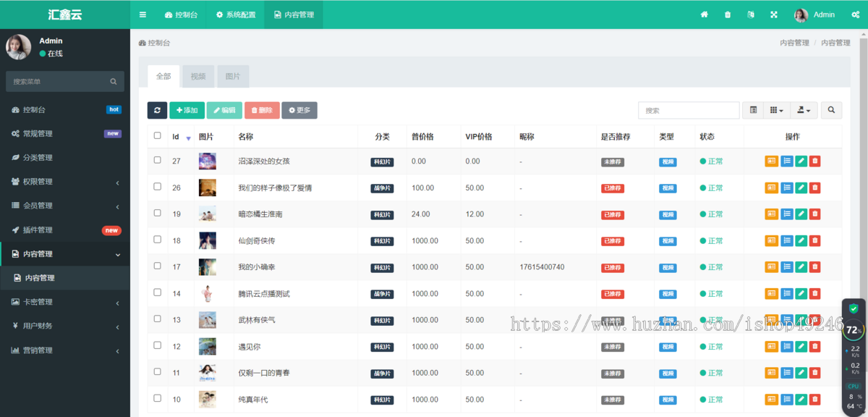This screenshot has height=417, width=868.
Task: Click the dark refresh button
Action: pyautogui.click(x=157, y=110)
